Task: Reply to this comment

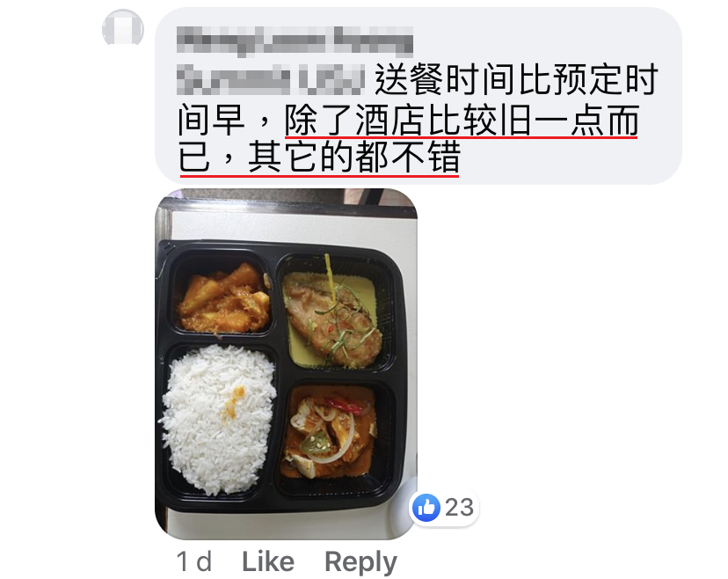Action: click(360, 562)
